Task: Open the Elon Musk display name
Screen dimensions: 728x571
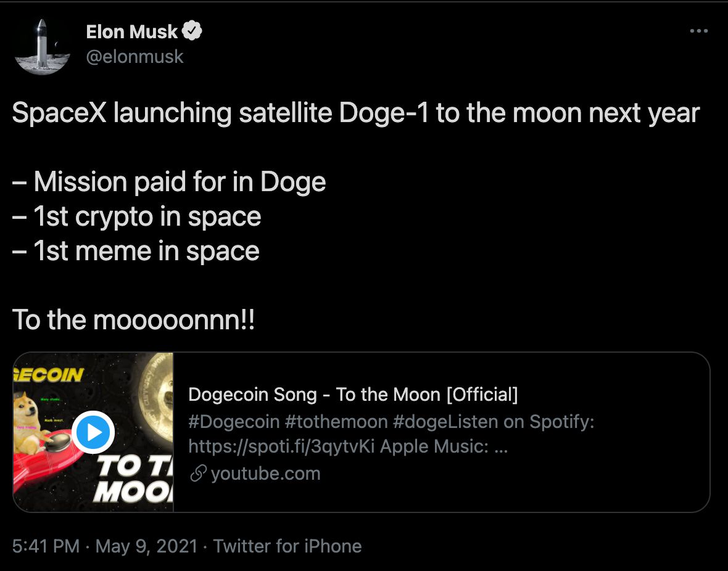Action: pos(131,31)
